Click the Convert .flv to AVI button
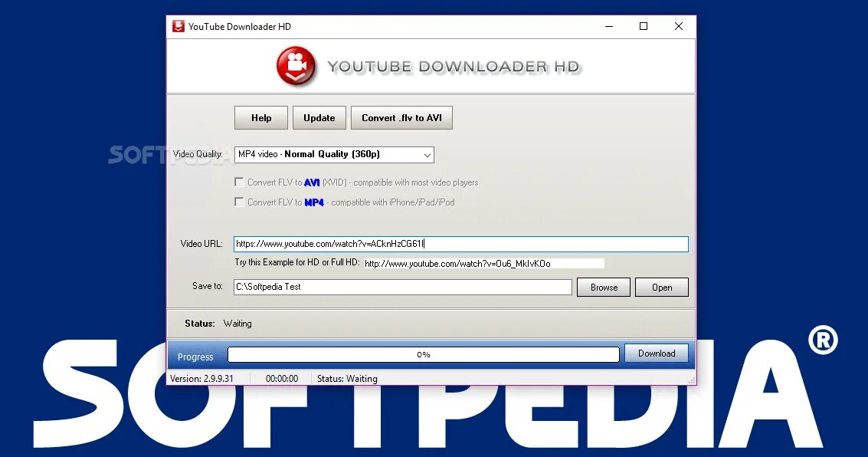 pyautogui.click(x=402, y=118)
